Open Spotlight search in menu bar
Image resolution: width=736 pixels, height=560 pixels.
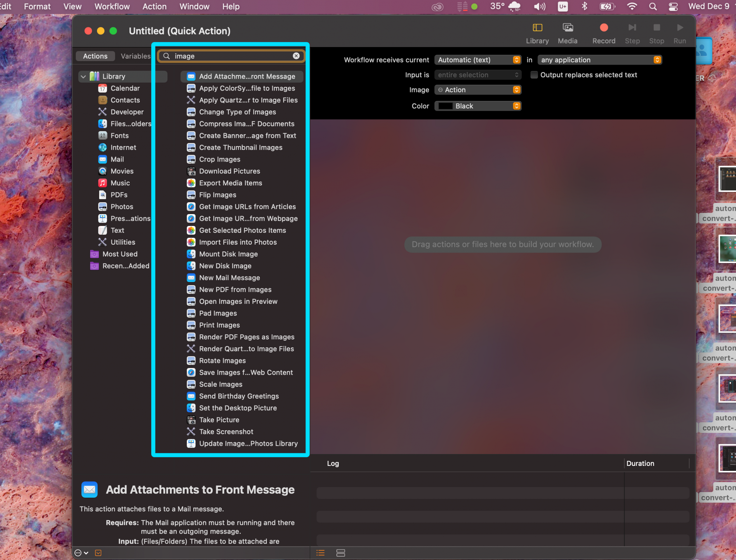tap(653, 6)
